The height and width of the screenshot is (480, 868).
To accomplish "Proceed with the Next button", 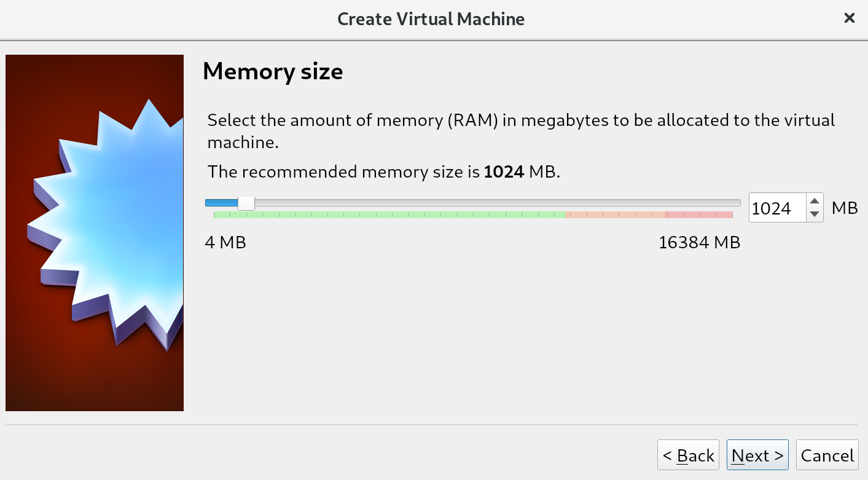I will (757, 455).
